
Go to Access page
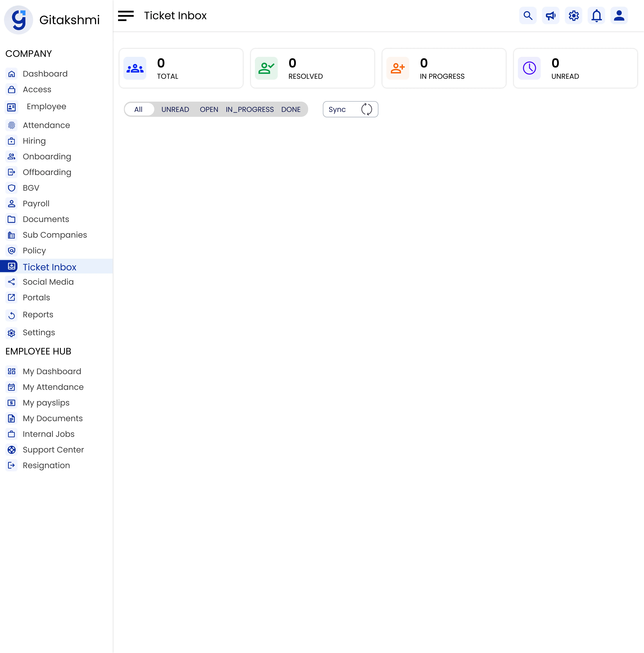pos(37,90)
